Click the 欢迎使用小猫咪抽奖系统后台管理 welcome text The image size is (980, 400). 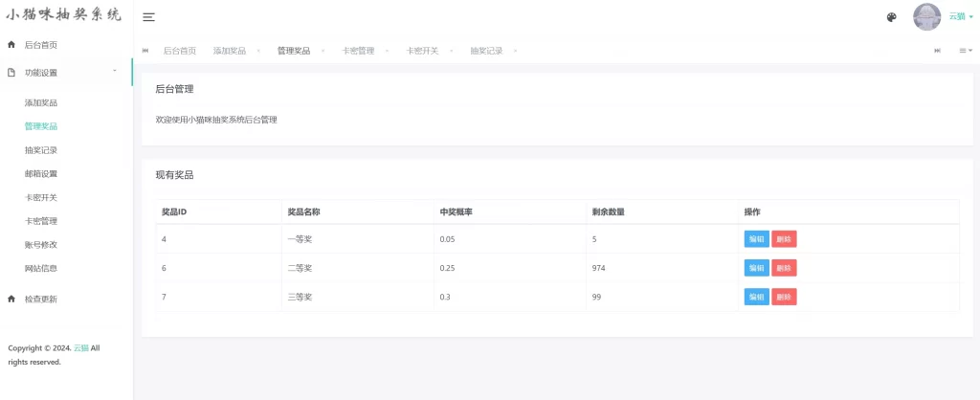tap(216, 120)
